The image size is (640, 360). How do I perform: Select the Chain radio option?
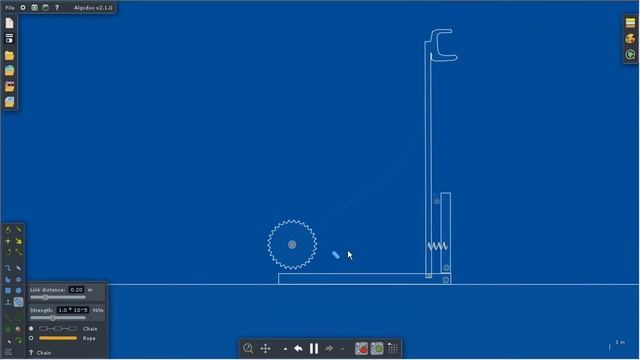click(31, 329)
